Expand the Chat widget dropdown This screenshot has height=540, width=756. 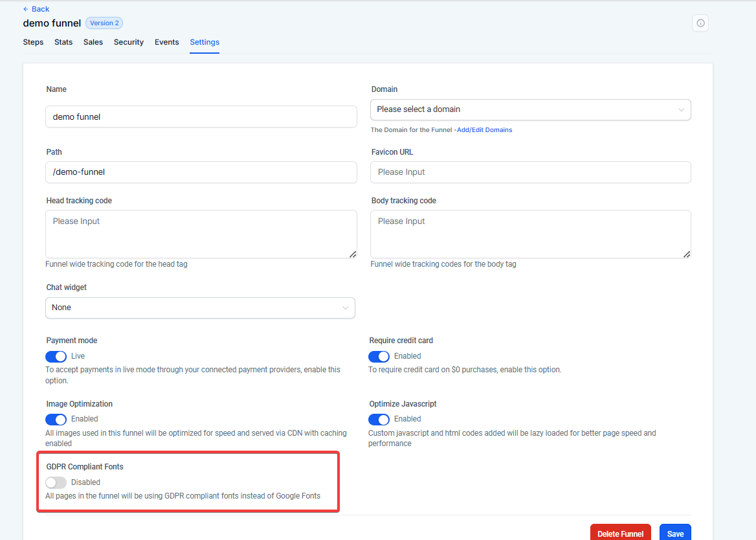(x=200, y=308)
